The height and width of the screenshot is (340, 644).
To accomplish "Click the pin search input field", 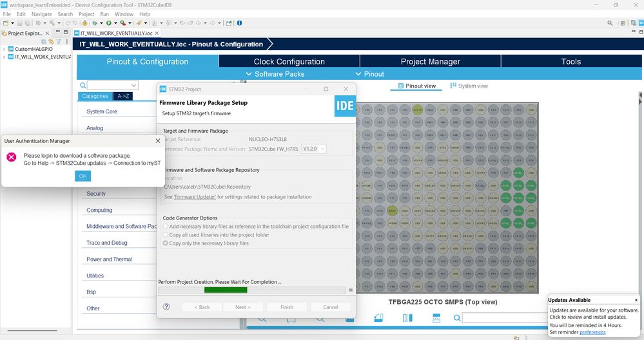I will [505, 318].
